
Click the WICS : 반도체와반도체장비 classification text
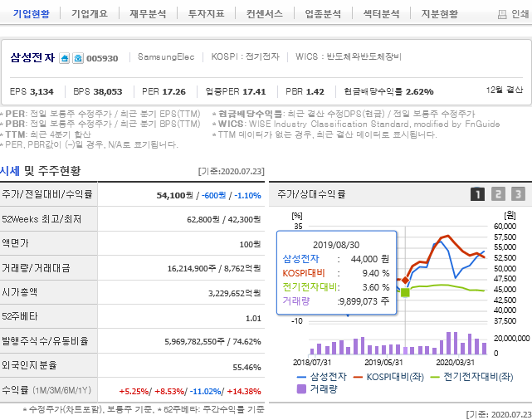(x=349, y=56)
